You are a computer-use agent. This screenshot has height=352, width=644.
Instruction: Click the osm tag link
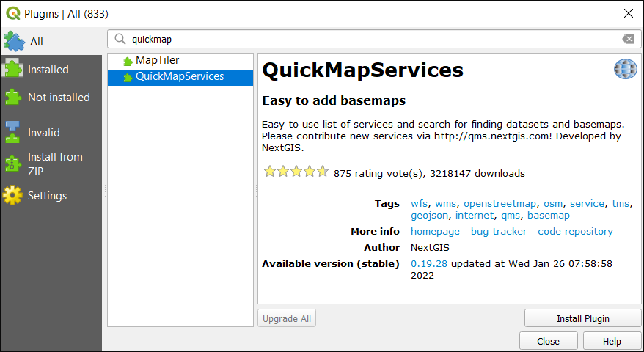[x=553, y=204]
